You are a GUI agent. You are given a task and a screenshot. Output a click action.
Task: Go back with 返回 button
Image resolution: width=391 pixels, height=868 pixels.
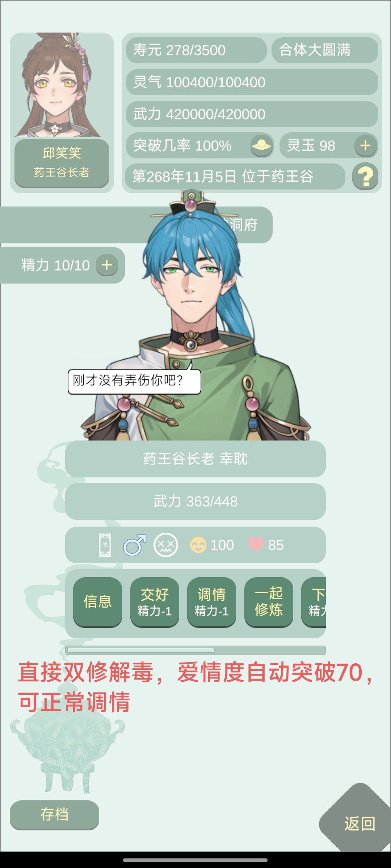360,824
